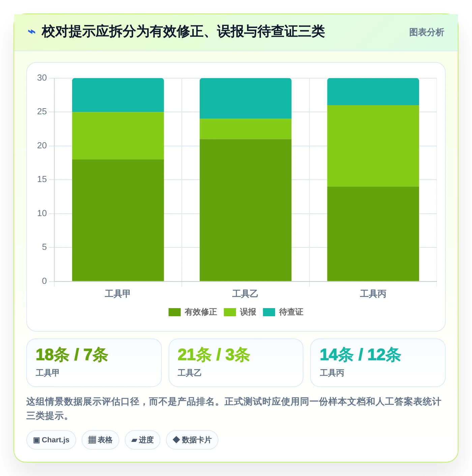This screenshot has height=476, width=472.
Task: Click 工具丙 light green 误报 bar segment
Action: point(373,146)
